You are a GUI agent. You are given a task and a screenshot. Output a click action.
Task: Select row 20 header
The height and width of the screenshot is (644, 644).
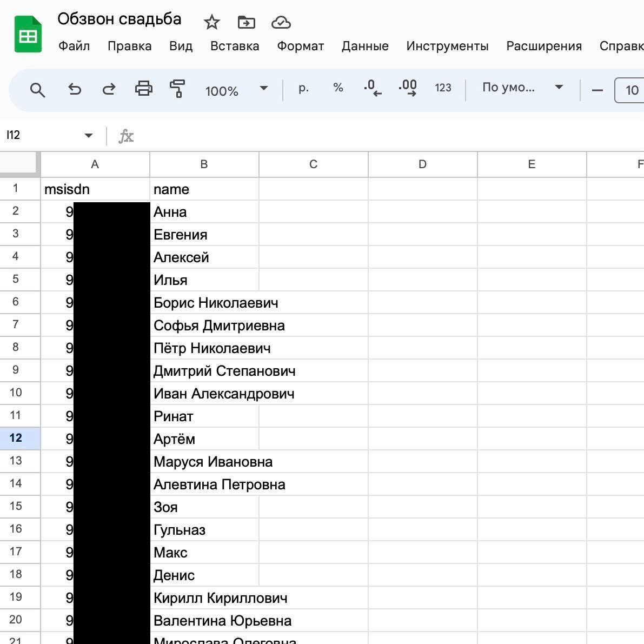(19, 620)
